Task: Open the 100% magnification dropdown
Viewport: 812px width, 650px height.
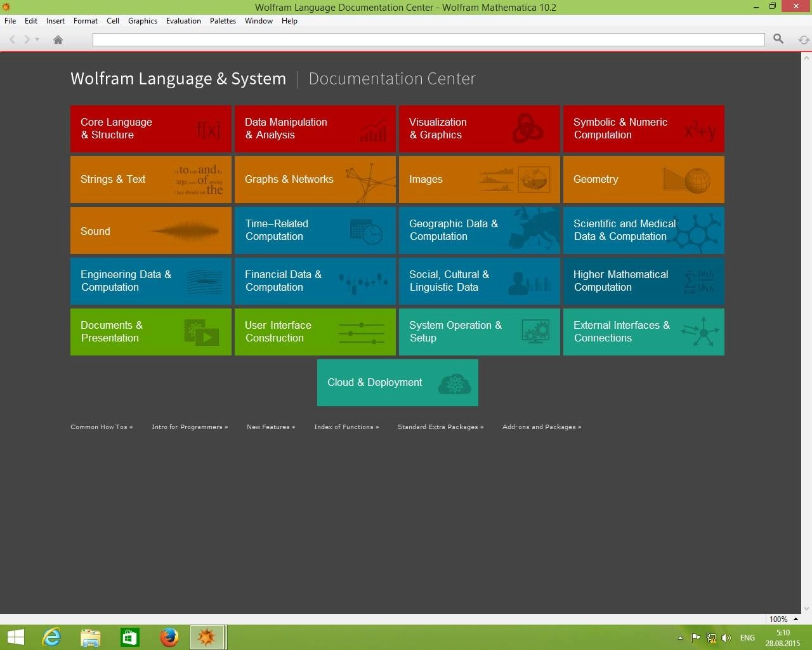Action: coord(783,619)
